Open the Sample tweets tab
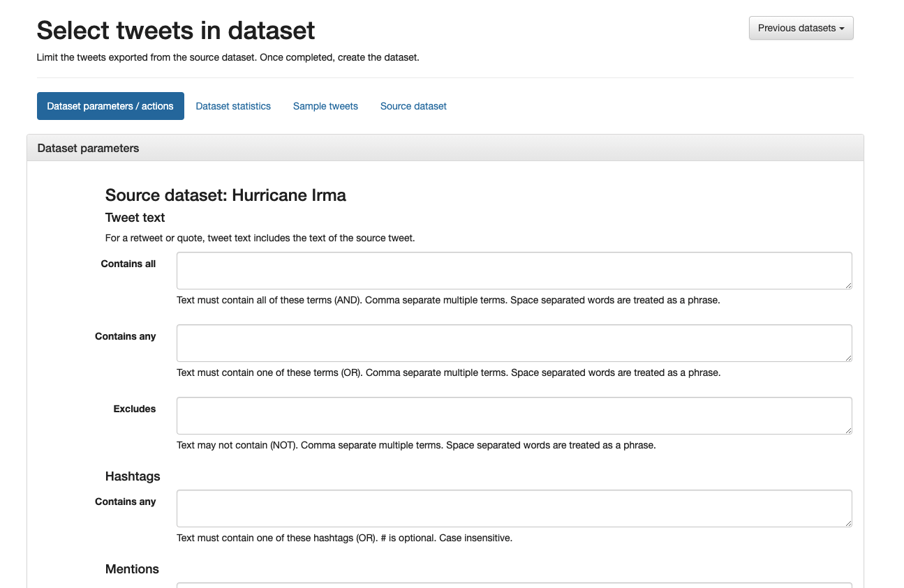This screenshot has width=904, height=588. coord(325,106)
